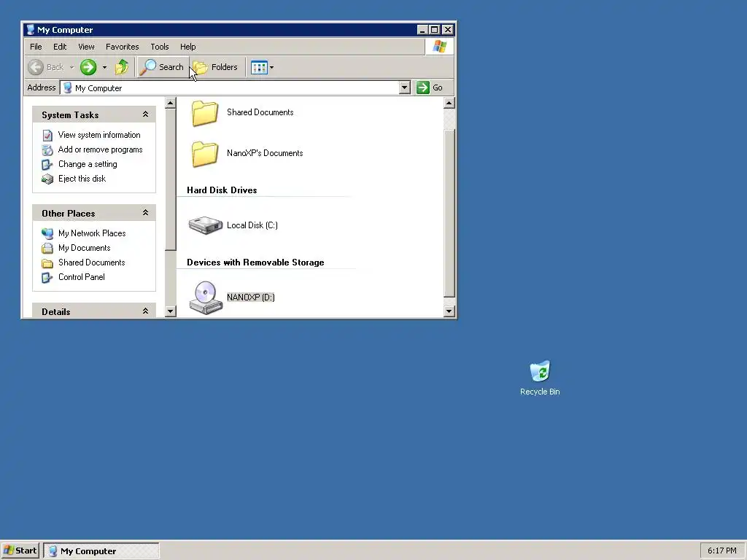Open My Network Places link
The width and height of the screenshot is (747, 560).
click(92, 233)
